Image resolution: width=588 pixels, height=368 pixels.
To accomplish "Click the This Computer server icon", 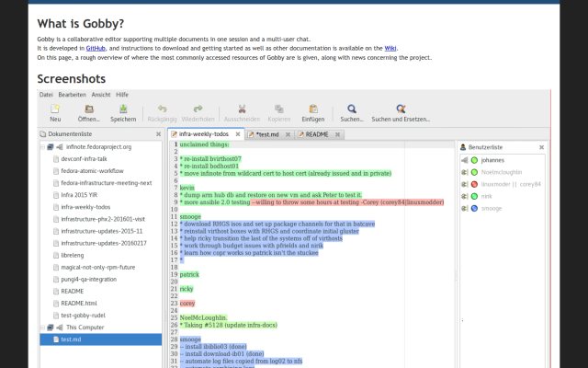I will [51, 328].
